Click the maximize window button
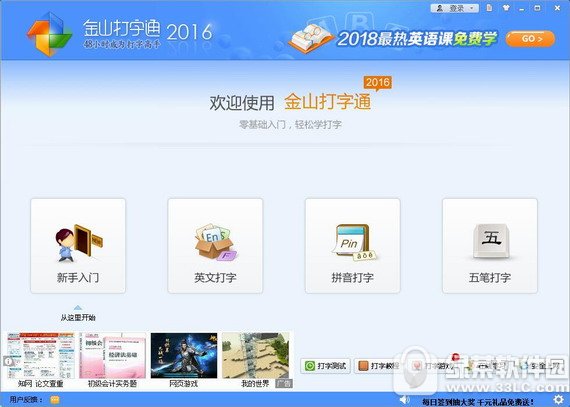 pyautogui.click(x=538, y=8)
